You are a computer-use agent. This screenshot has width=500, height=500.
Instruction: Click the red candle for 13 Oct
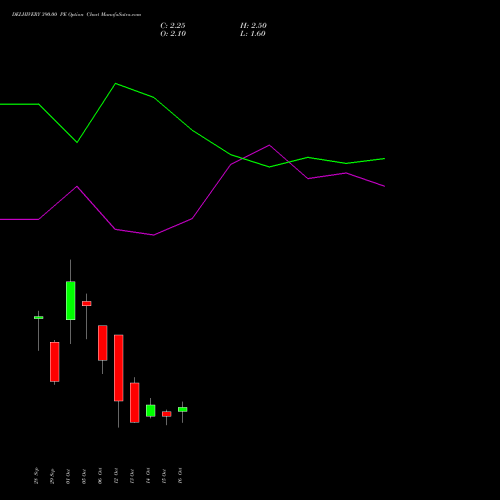point(135,403)
